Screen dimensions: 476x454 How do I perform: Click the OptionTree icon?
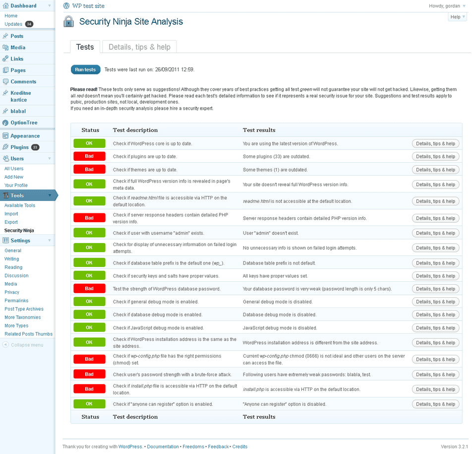click(x=5, y=123)
